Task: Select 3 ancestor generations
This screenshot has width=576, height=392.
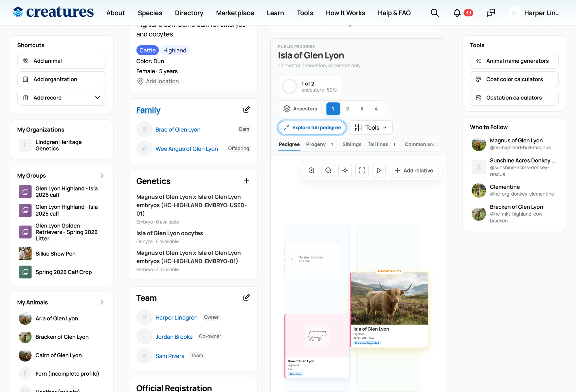Action: [x=362, y=109]
